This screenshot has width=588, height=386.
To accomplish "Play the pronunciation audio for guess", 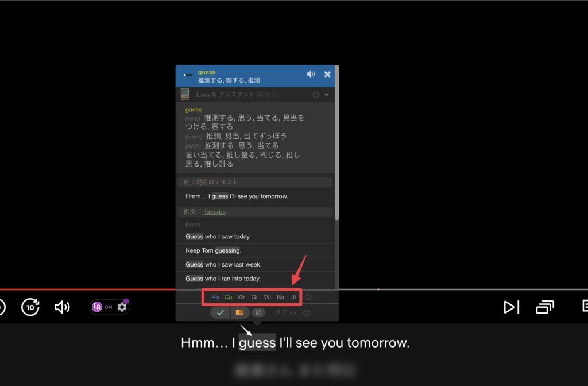I will click(x=311, y=75).
